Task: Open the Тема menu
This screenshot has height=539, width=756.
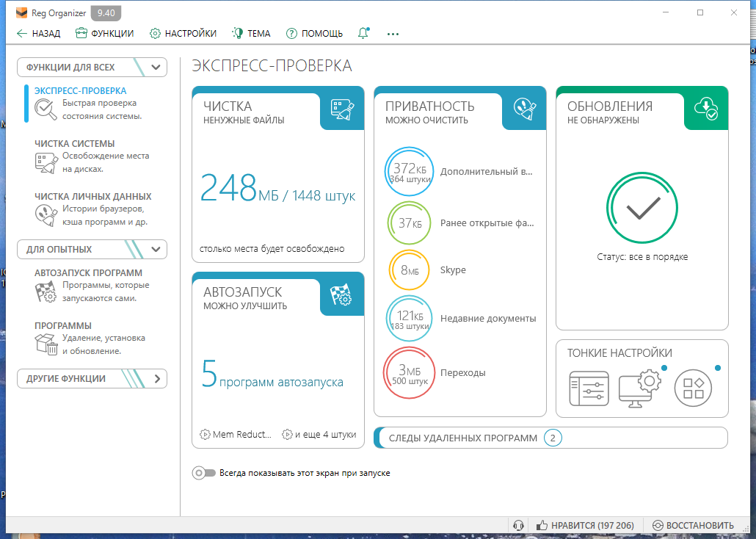Action: (x=250, y=33)
